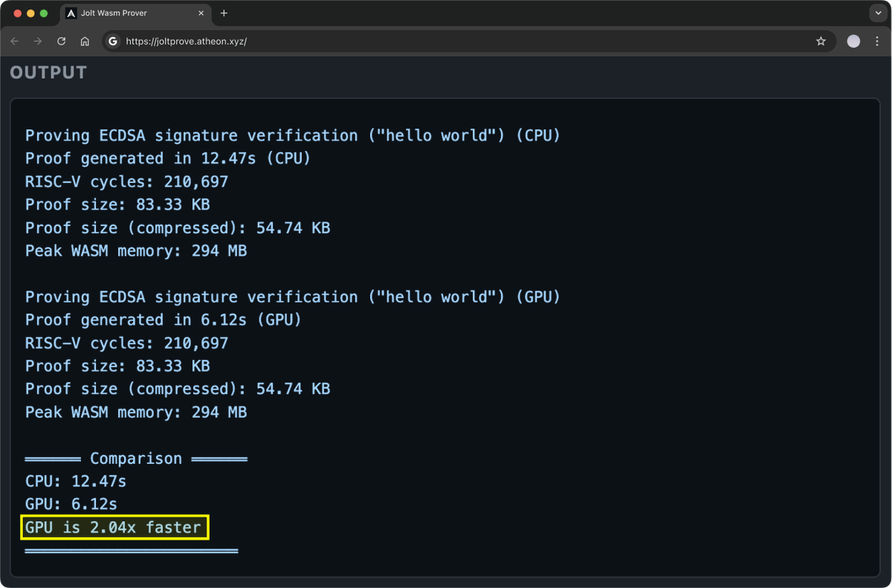Open the browser home page
The image size is (892, 588).
point(85,42)
